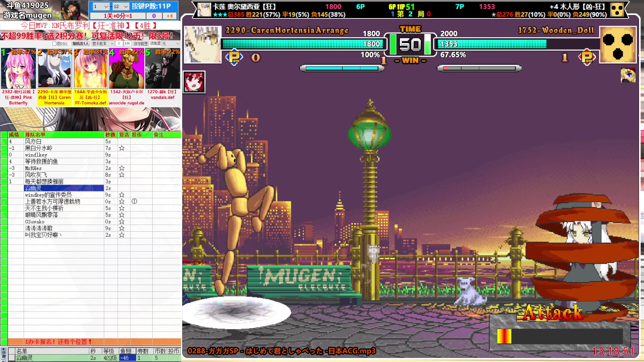Click revive star icon for 叫我宝贝好嘛丶

click(x=122, y=235)
